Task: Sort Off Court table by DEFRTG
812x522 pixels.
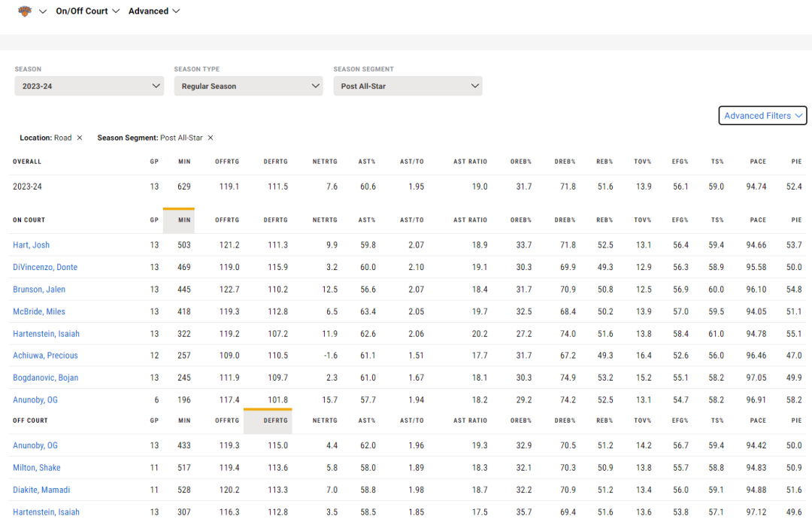Action: tap(275, 420)
